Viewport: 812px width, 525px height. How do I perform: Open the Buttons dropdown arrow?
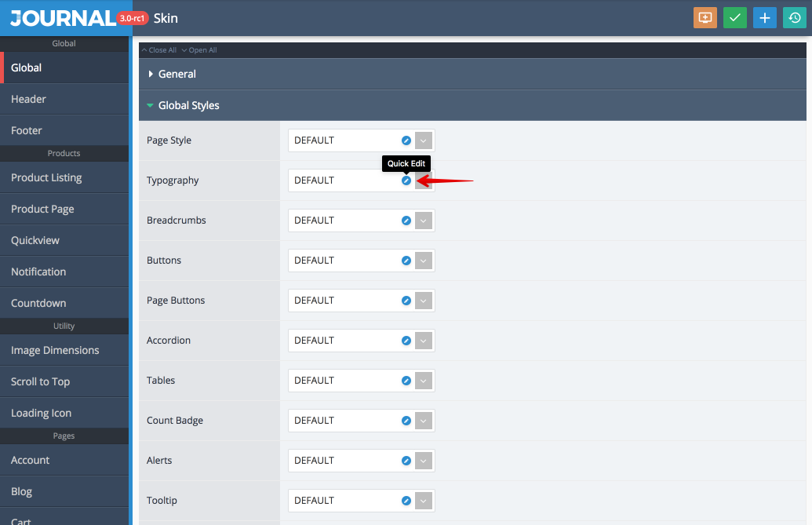tap(424, 261)
